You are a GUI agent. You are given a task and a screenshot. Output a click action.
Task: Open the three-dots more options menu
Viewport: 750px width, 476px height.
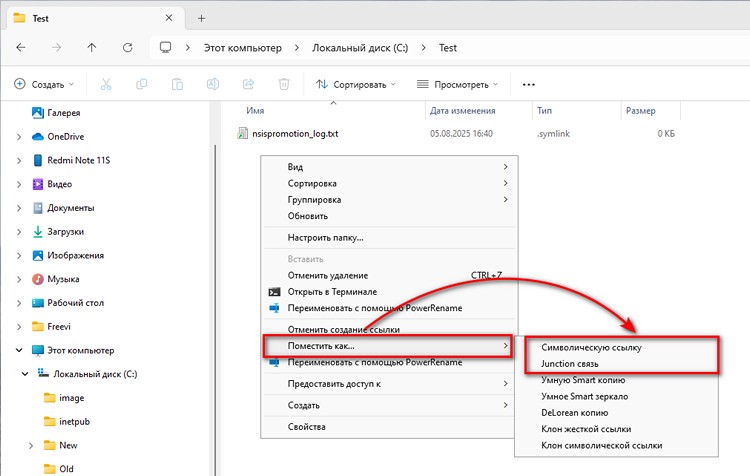[529, 85]
